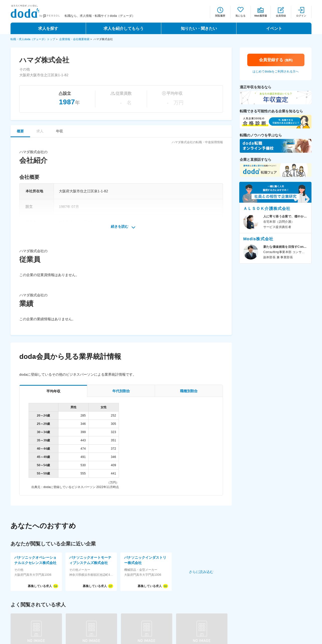Open ＡＬＳＯＫ介護株式会社 link
Image resolution: width=322 pixels, height=644 pixels.
pyautogui.click(x=267, y=208)
